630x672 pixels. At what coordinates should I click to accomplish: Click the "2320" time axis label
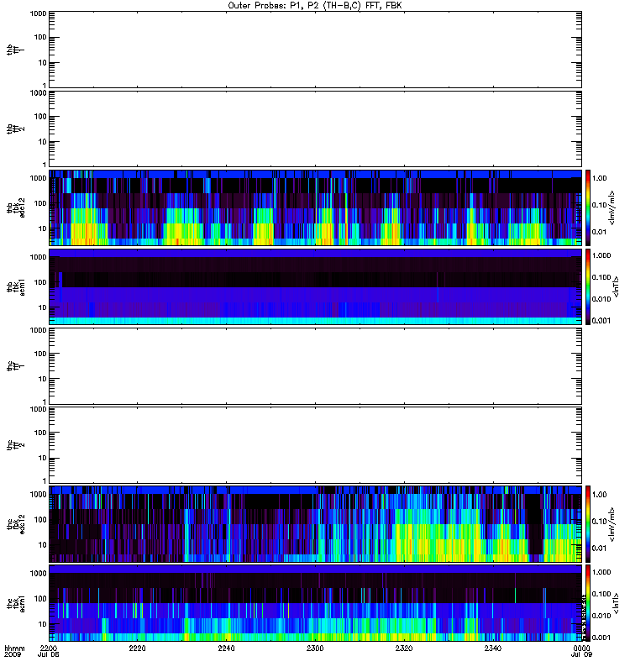[404, 648]
